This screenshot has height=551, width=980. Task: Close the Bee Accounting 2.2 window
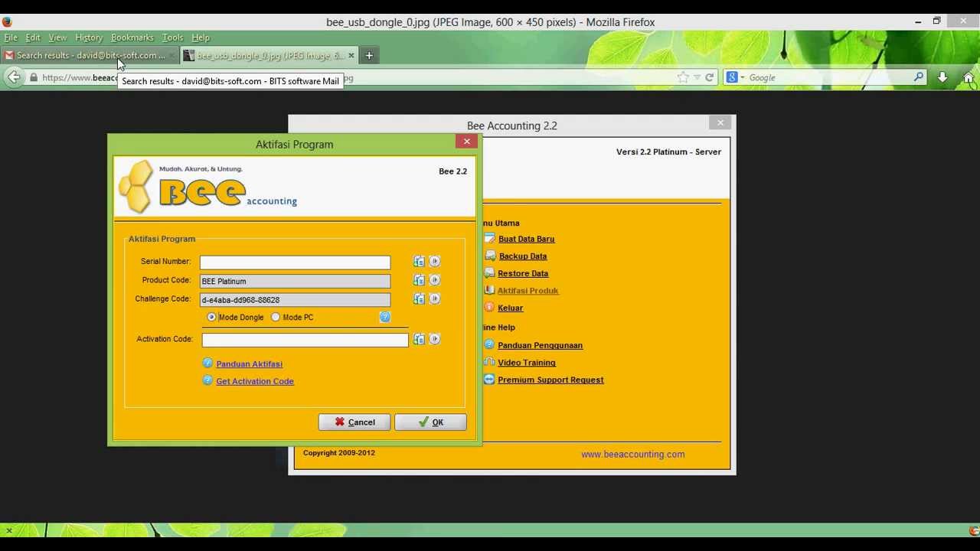720,122
